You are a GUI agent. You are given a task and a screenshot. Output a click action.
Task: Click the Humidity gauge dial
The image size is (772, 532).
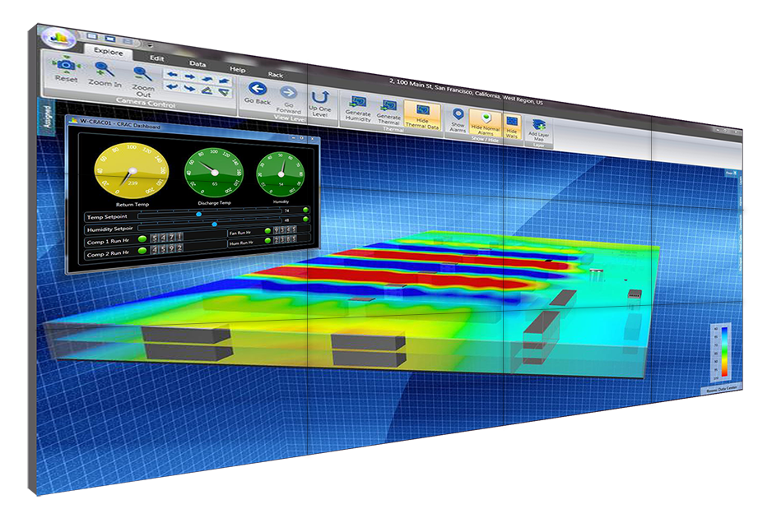281,174
